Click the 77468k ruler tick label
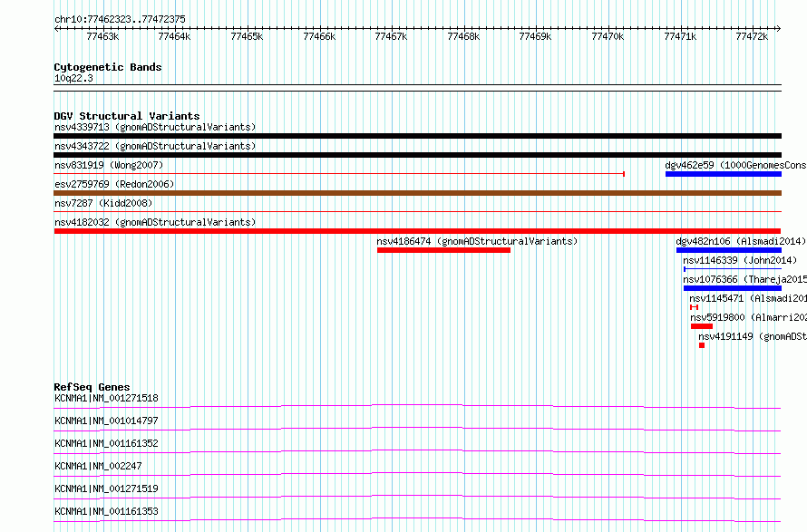This screenshot has height=532, width=807. tap(463, 36)
